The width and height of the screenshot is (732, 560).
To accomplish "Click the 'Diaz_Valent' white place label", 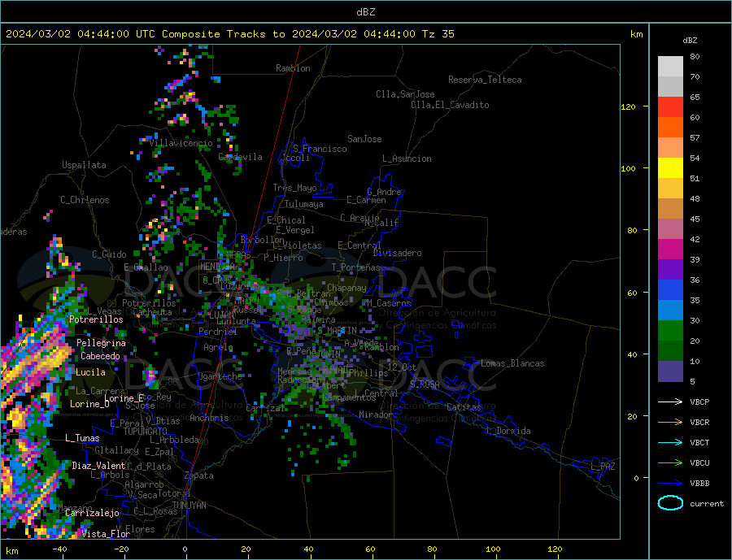I will [98, 466].
